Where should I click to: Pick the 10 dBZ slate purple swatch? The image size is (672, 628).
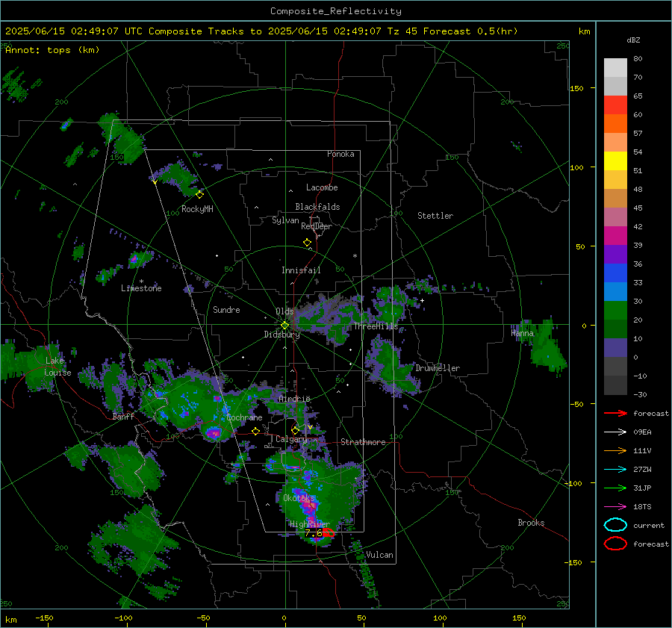point(615,348)
